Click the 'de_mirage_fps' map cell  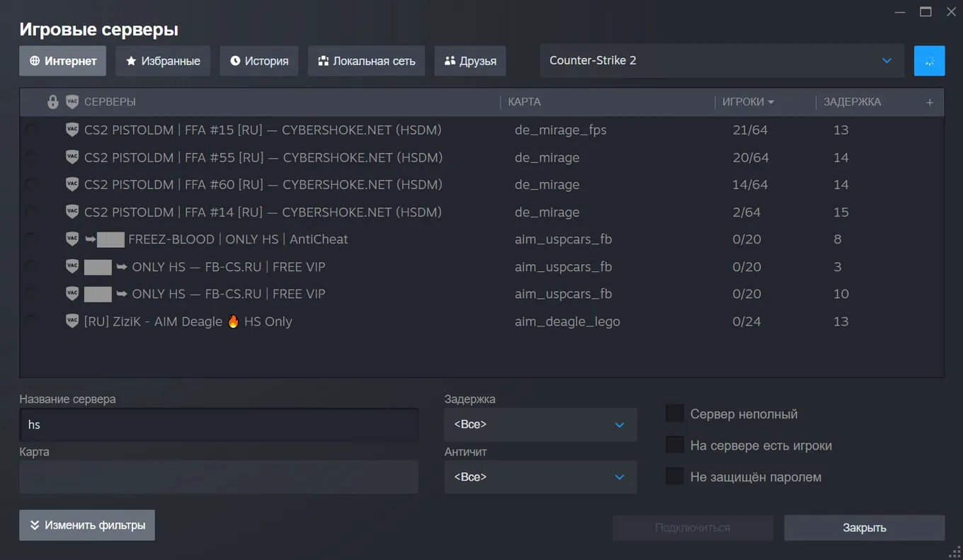coord(561,130)
